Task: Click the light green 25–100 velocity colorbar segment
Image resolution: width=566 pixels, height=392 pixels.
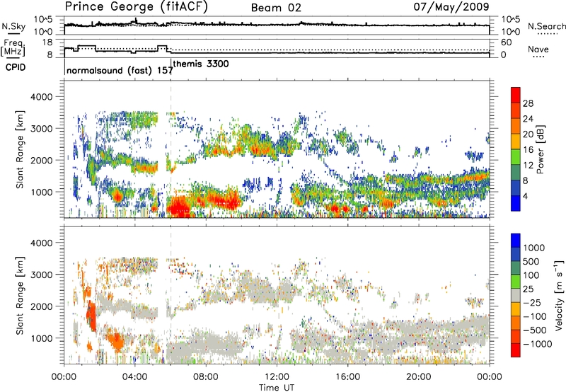Action: coord(516,282)
